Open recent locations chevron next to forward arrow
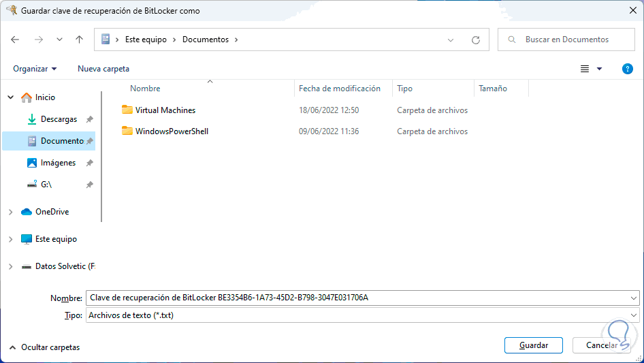Screen dimensions: 644x363 click(x=59, y=40)
